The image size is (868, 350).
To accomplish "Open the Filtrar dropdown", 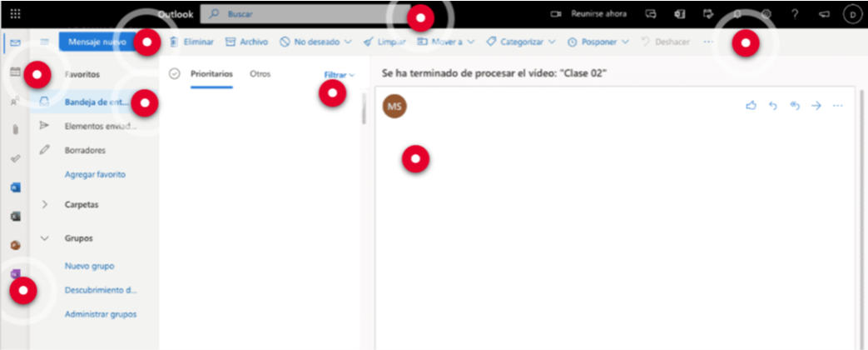I will tap(339, 75).
